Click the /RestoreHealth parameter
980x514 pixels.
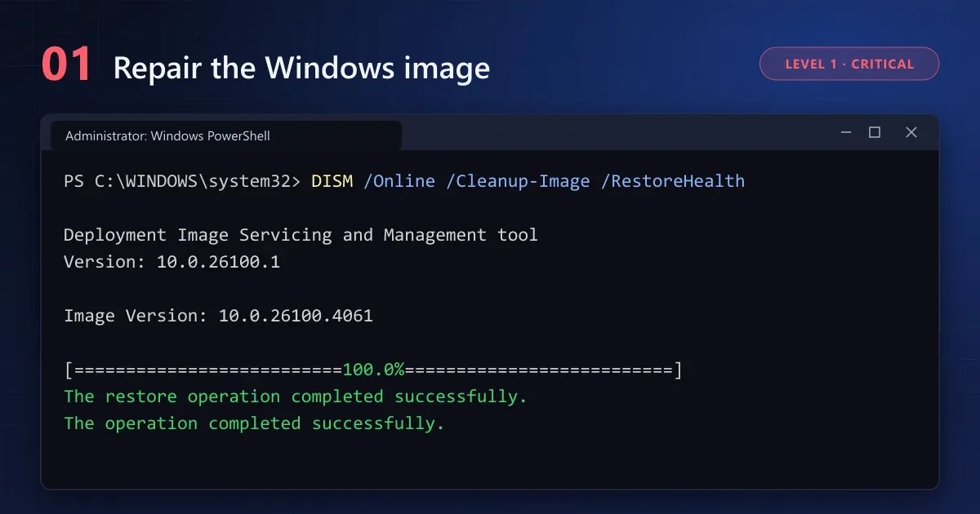click(x=673, y=181)
